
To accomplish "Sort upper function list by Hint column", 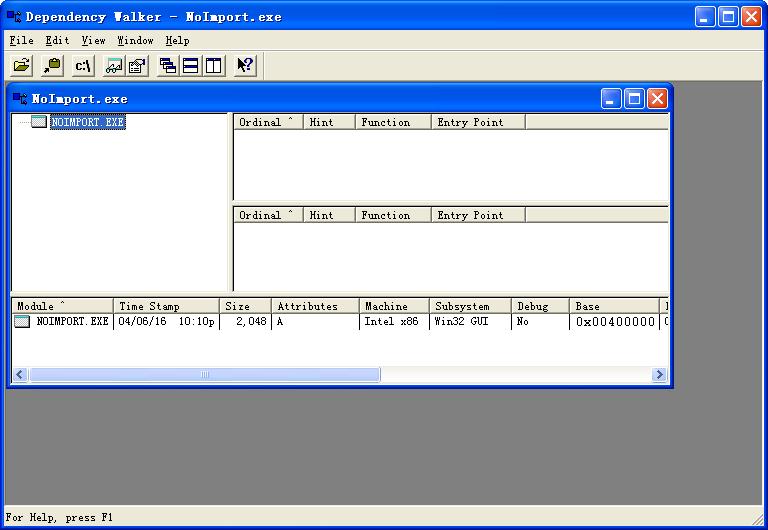I will (329, 122).
